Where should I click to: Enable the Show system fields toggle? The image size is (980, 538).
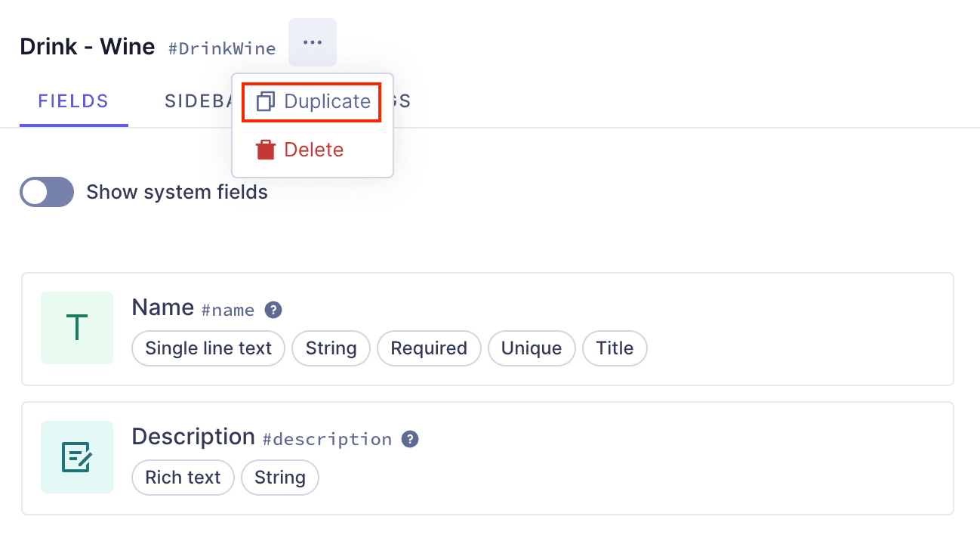click(46, 192)
